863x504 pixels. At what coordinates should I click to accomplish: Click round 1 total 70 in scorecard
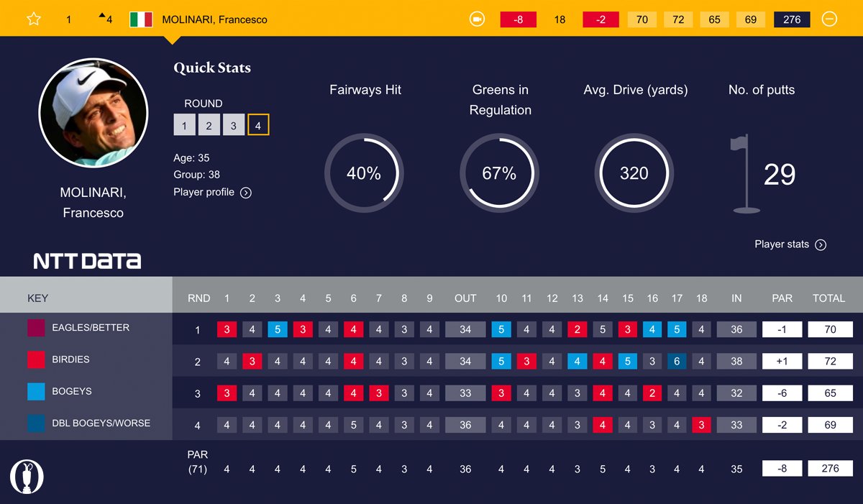pyautogui.click(x=830, y=329)
